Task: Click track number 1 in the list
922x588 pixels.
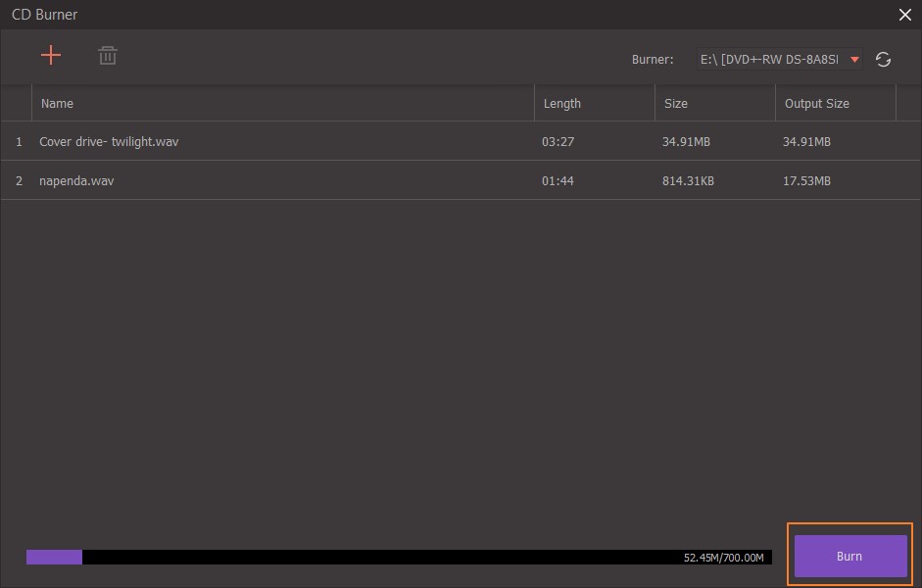Action: tap(19, 142)
